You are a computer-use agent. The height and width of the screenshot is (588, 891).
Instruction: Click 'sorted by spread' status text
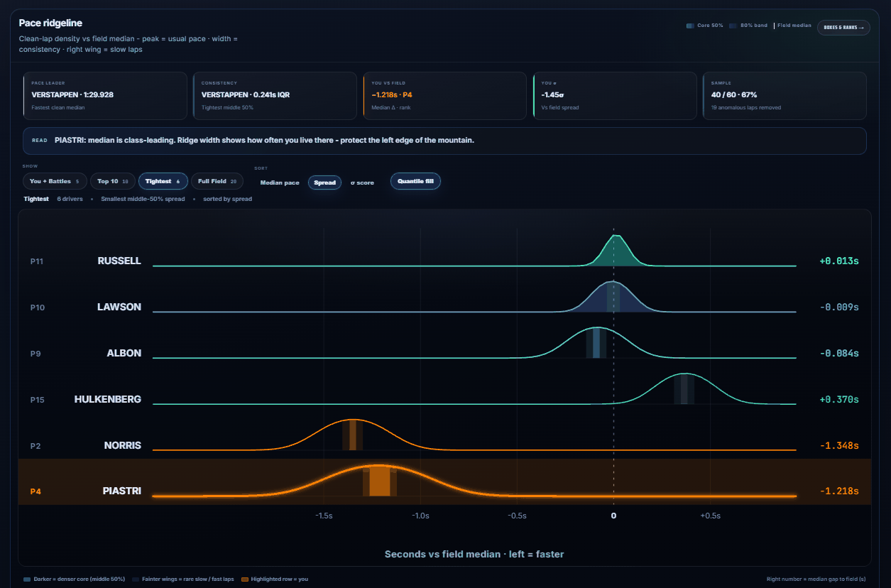click(x=227, y=199)
